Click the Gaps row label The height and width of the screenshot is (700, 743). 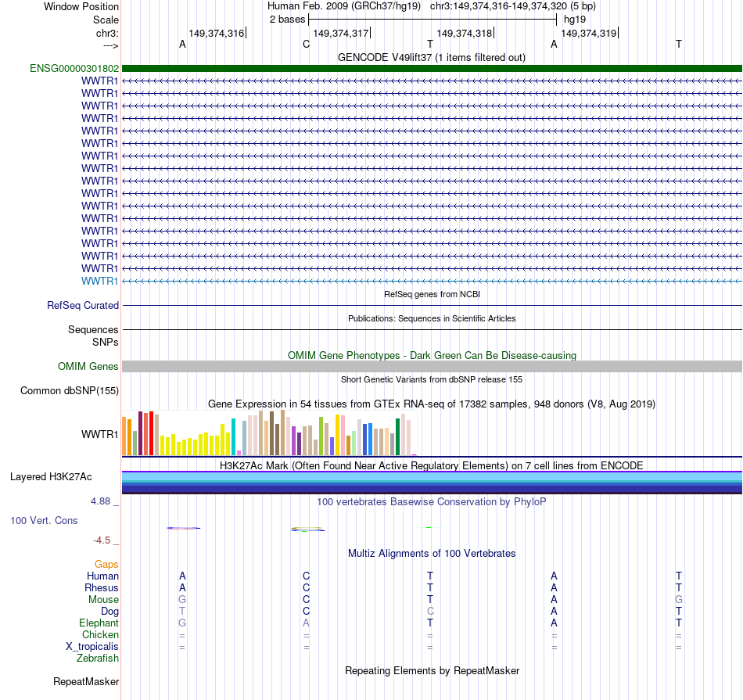106,564
